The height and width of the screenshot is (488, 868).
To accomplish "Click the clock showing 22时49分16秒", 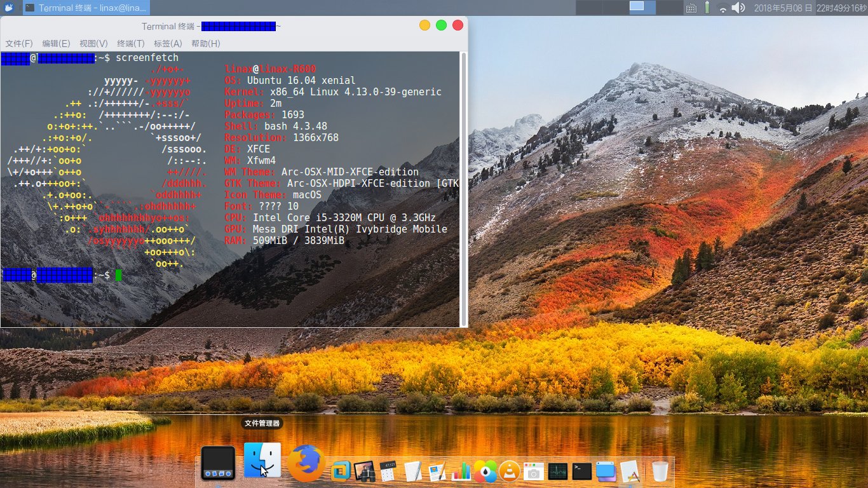I will point(841,8).
